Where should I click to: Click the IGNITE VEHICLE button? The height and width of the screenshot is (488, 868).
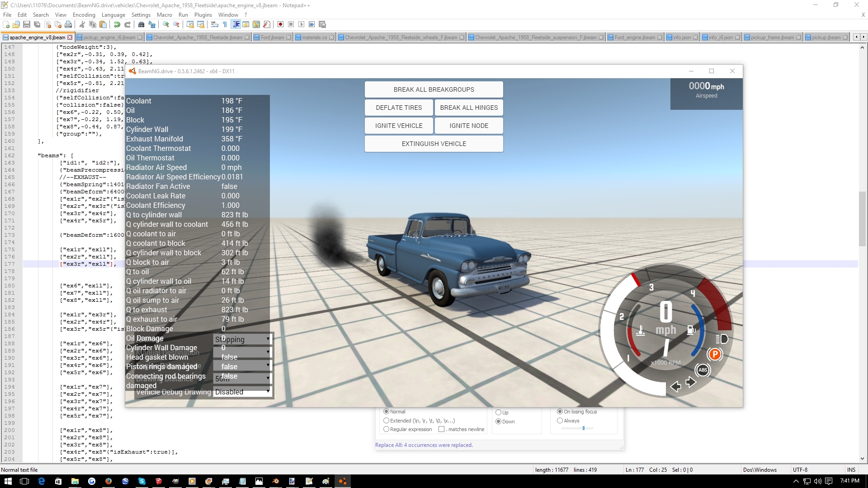(x=399, y=126)
